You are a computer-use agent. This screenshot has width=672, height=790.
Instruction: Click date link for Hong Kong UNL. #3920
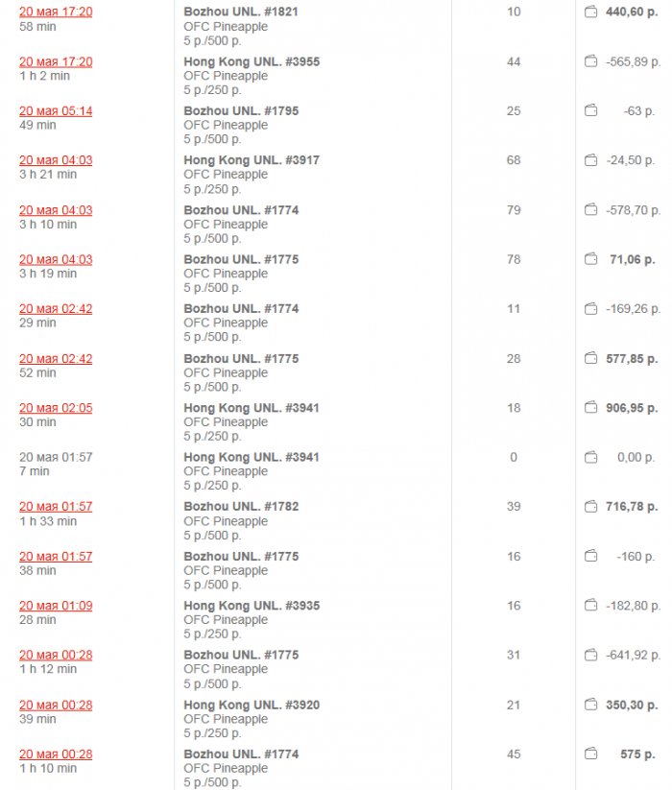pyautogui.click(x=56, y=706)
